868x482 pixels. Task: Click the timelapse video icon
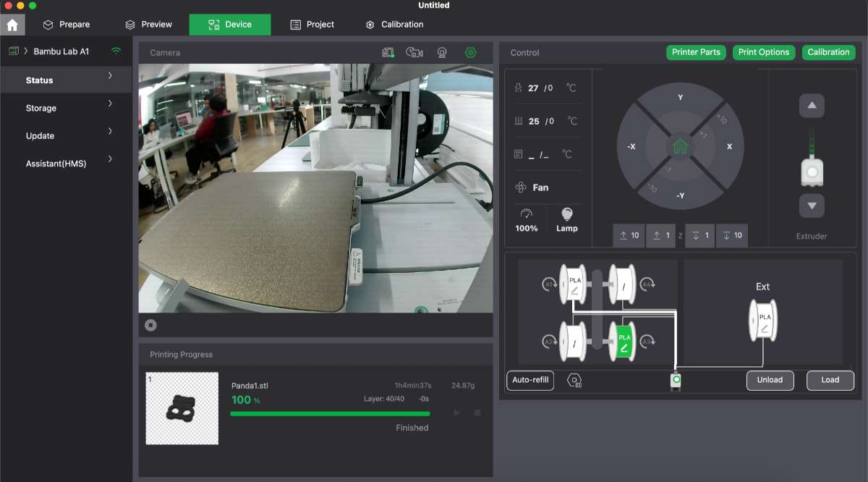(x=414, y=53)
